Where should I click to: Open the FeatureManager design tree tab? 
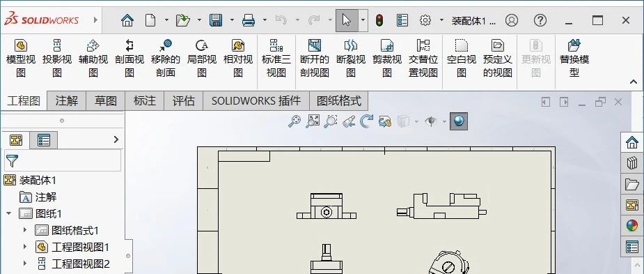tap(17, 140)
